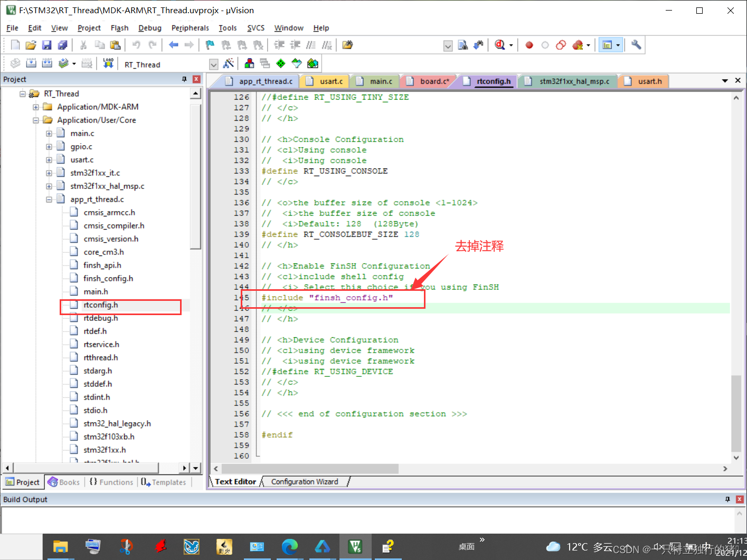
Task: Navigate backwards with blue left arrow
Action: (x=173, y=45)
